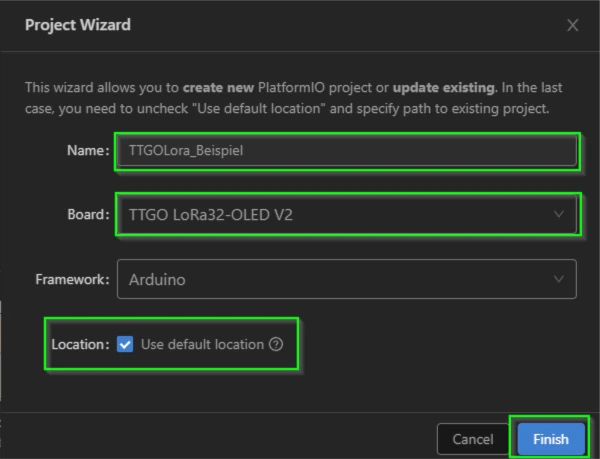The height and width of the screenshot is (459, 600).
Task: Click the bold "create new" text
Action: 218,88
